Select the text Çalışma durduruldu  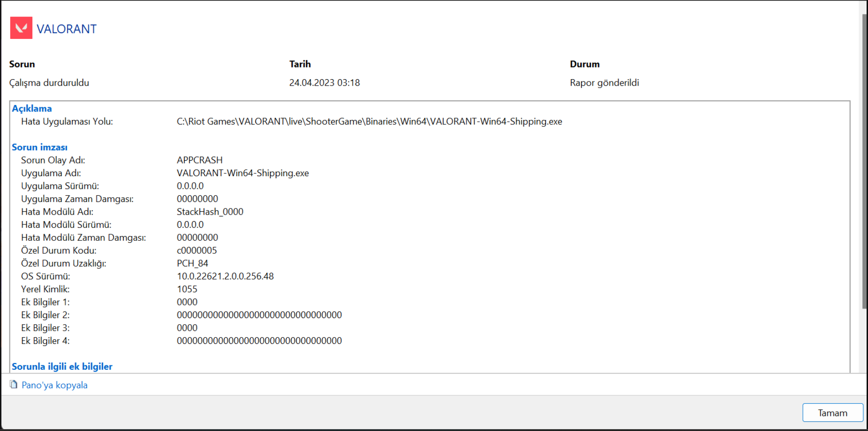49,83
